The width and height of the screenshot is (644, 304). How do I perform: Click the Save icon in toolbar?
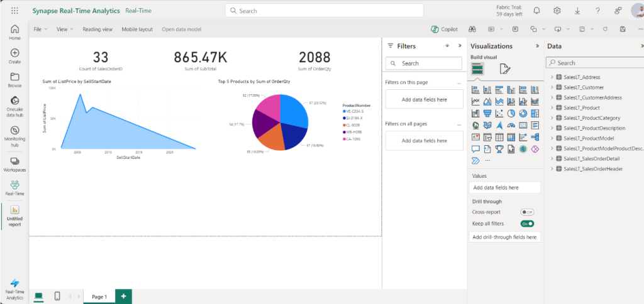(x=623, y=29)
